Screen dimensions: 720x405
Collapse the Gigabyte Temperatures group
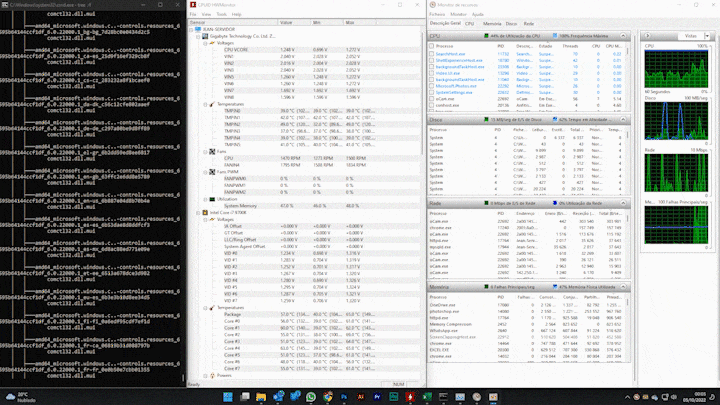click(205, 104)
